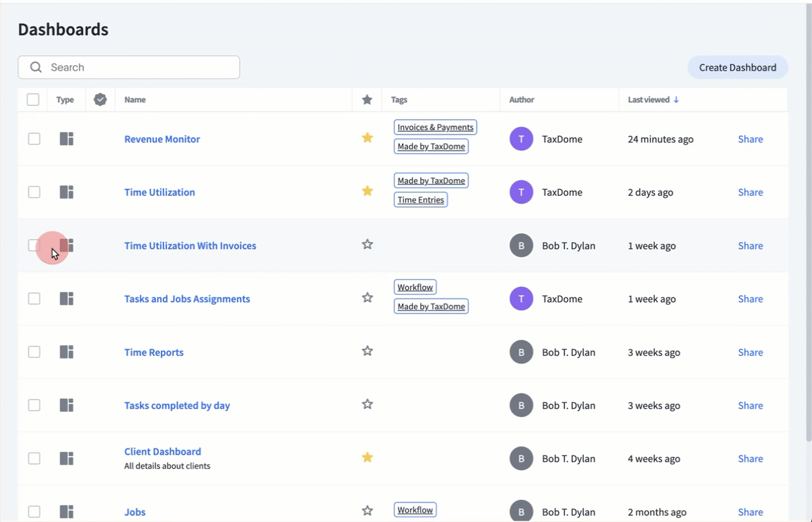Viewport: 812px width, 522px height.
Task: Open the Time Utilization With Invoices link
Action: (190, 246)
